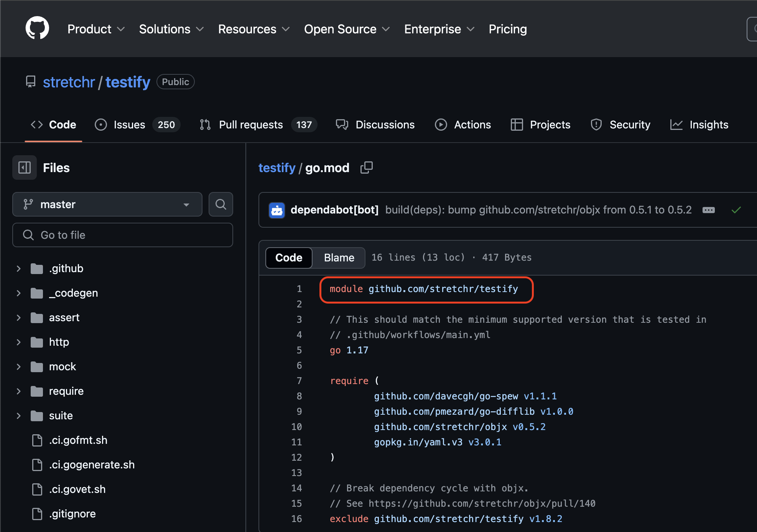Click the http folder icon
Image resolution: width=757 pixels, height=532 pixels.
[37, 342]
